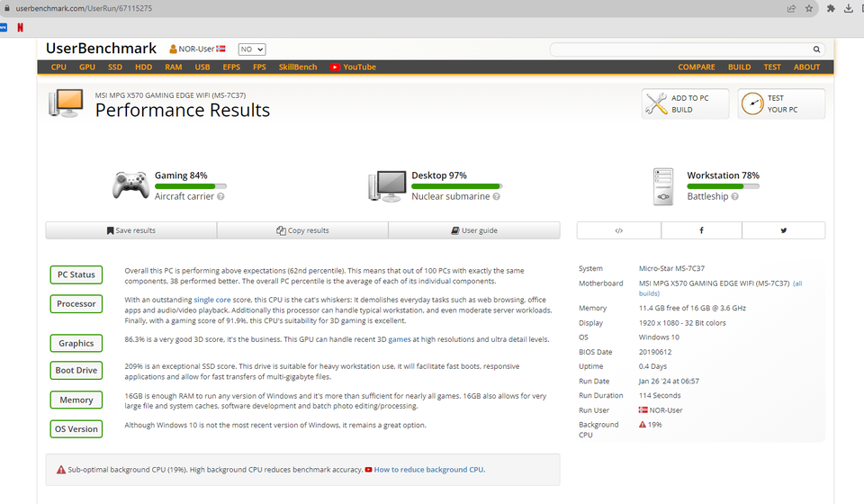Screen dimensions: 864x504
Task: Click the gaming controller icon
Action: (130, 185)
